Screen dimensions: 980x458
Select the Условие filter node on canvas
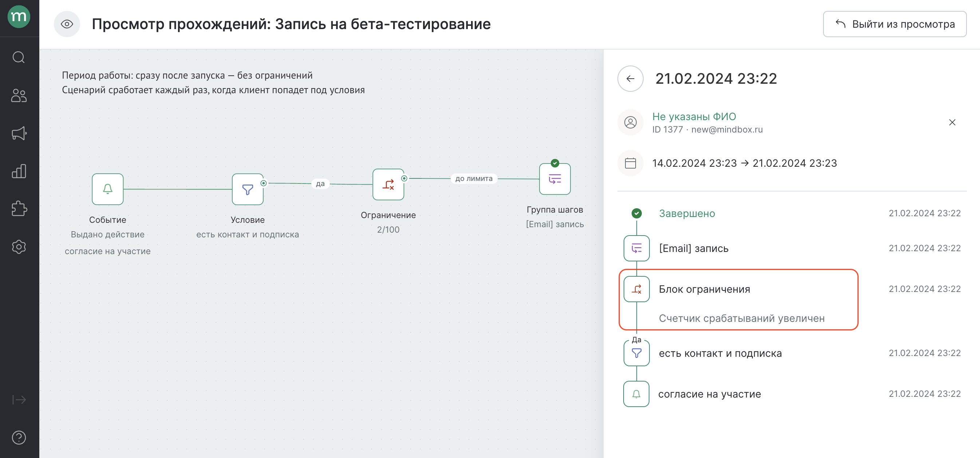[x=248, y=189]
